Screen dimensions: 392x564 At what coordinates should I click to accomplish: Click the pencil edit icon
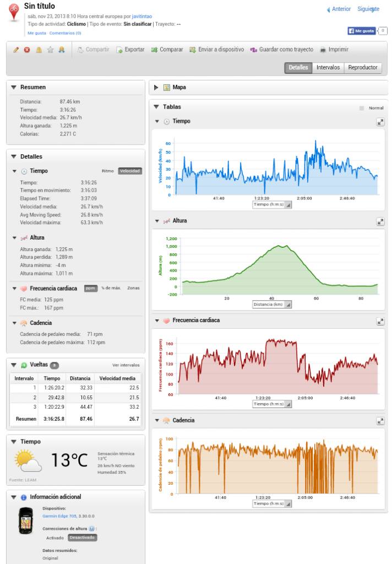(16, 50)
